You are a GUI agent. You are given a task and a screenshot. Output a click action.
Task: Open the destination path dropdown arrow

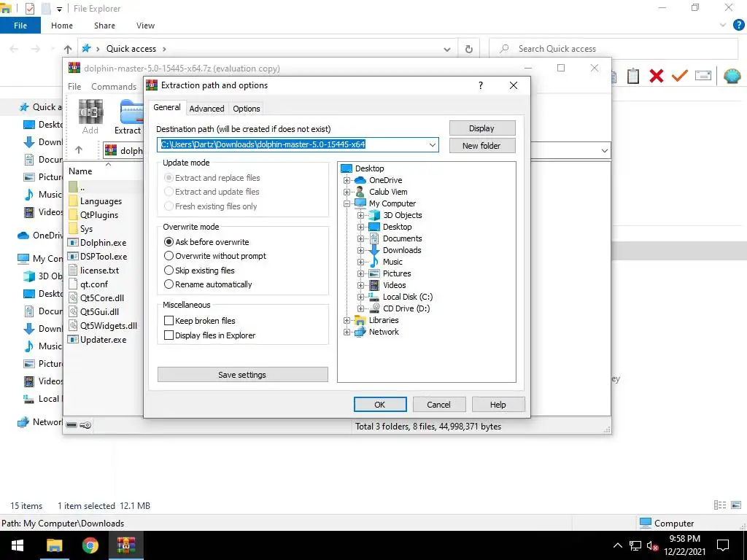pos(432,145)
